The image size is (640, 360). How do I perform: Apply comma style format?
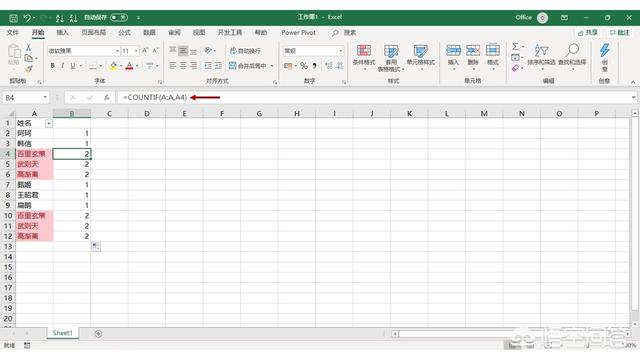pyautogui.click(x=315, y=65)
